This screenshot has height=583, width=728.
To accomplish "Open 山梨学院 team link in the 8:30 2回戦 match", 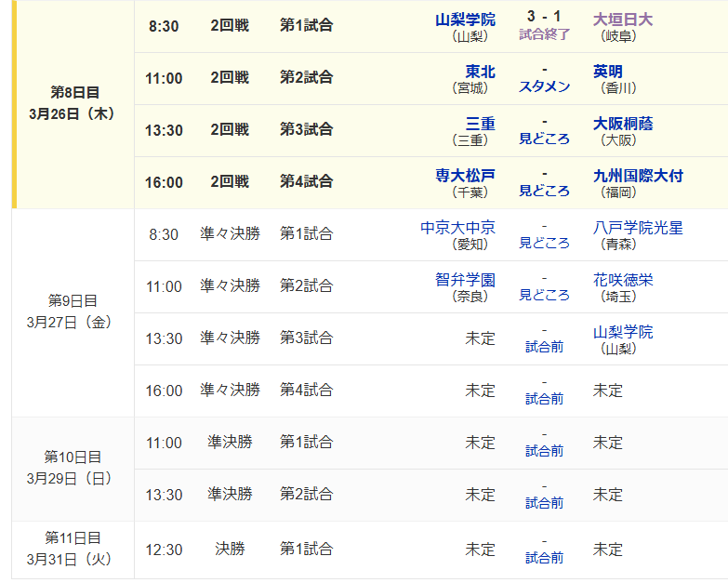I will click(x=465, y=20).
